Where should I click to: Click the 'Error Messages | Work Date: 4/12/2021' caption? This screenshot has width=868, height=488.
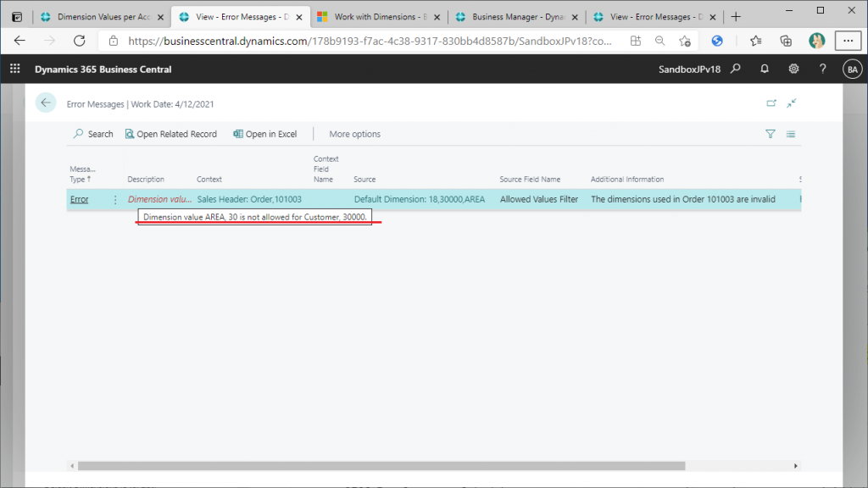[x=140, y=104]
